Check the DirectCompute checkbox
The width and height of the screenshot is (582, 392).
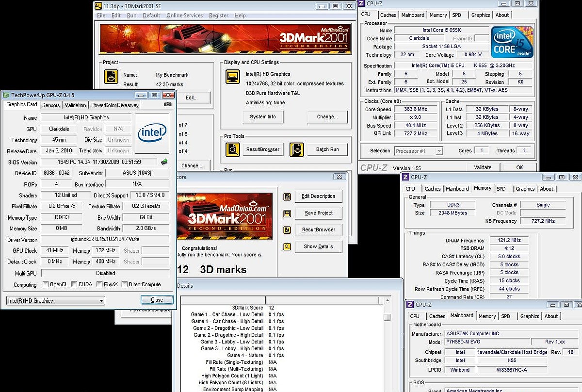click(x=125, y=285)
